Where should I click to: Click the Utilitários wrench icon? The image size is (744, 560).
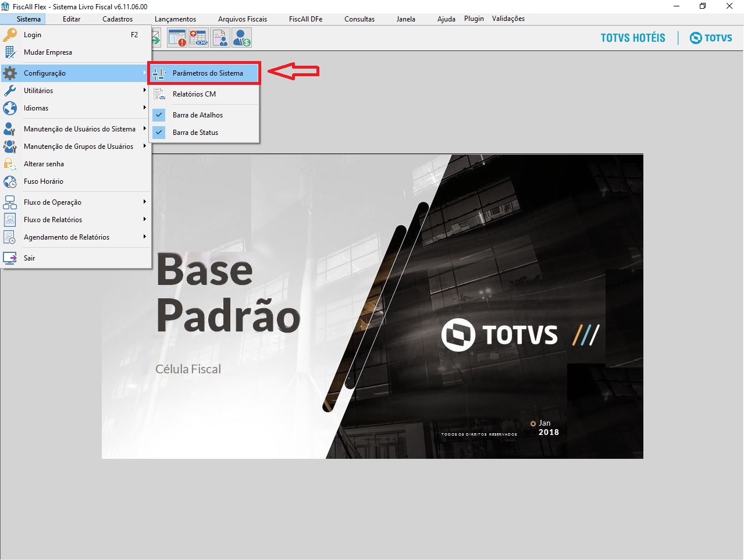tap(10, 91)
